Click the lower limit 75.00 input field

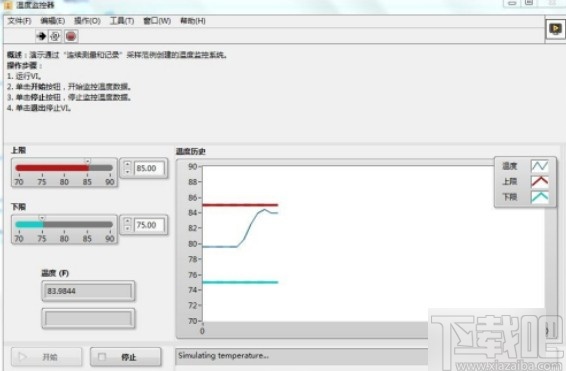coord(149,225)
